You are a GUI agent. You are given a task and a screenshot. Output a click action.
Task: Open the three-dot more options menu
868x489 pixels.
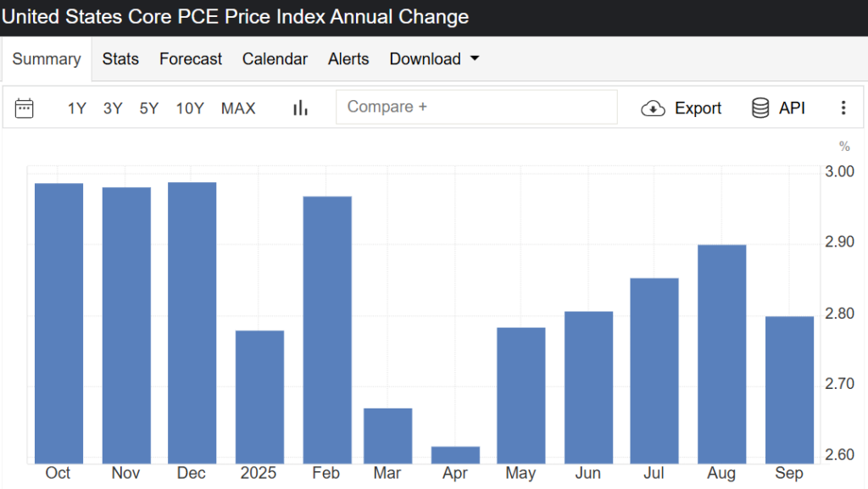(843, 108)
